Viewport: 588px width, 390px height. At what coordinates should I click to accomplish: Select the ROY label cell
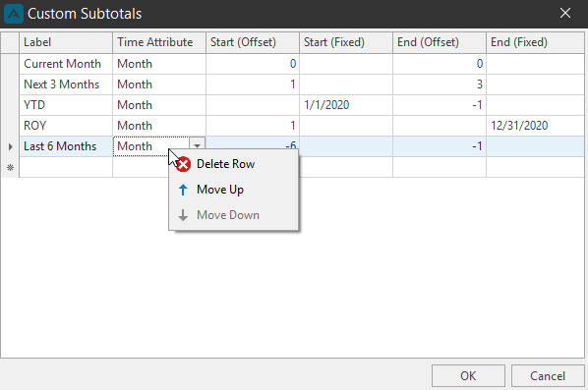pos(66,126)
